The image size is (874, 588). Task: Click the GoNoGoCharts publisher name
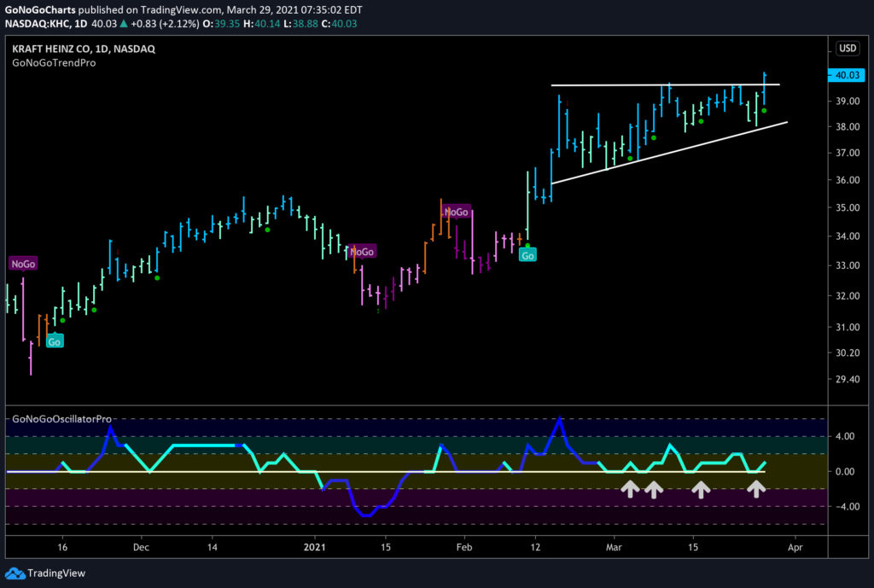tap(40, 9)
